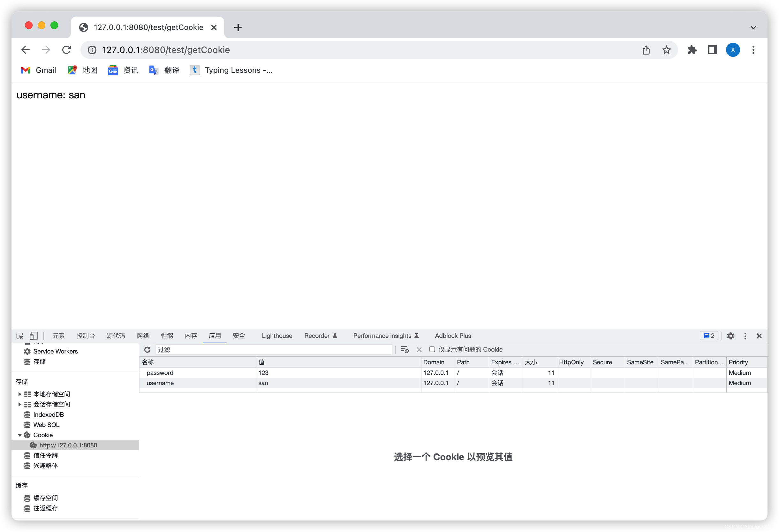
Task: Open site information icon in address bar
Action: point(92,50)
